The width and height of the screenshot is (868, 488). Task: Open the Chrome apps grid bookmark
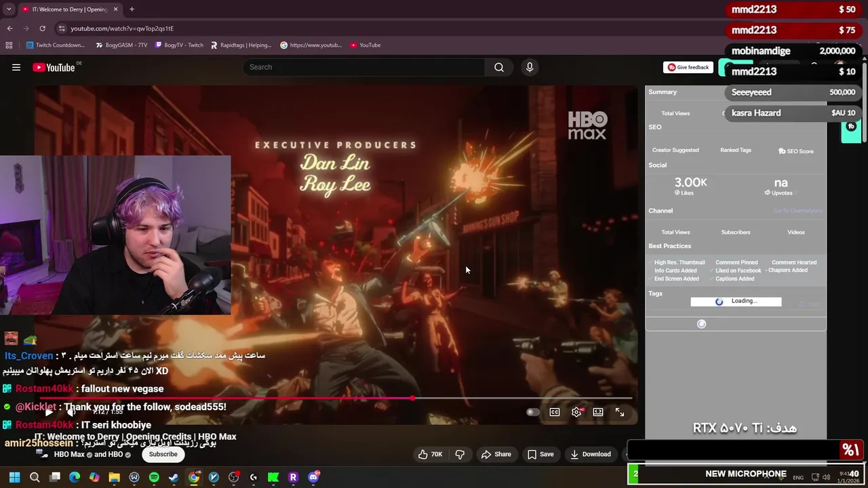pos(9,45)
